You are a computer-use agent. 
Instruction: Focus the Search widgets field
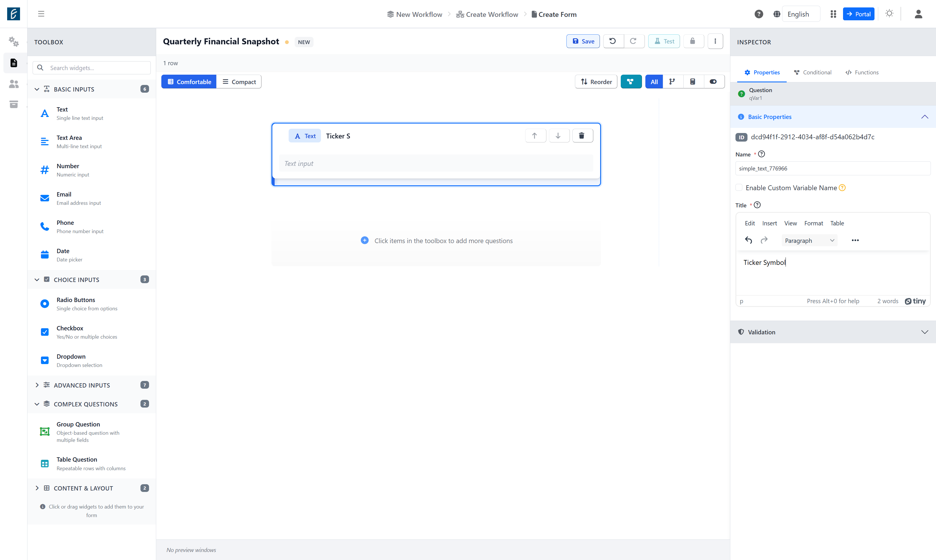(92, 67)
